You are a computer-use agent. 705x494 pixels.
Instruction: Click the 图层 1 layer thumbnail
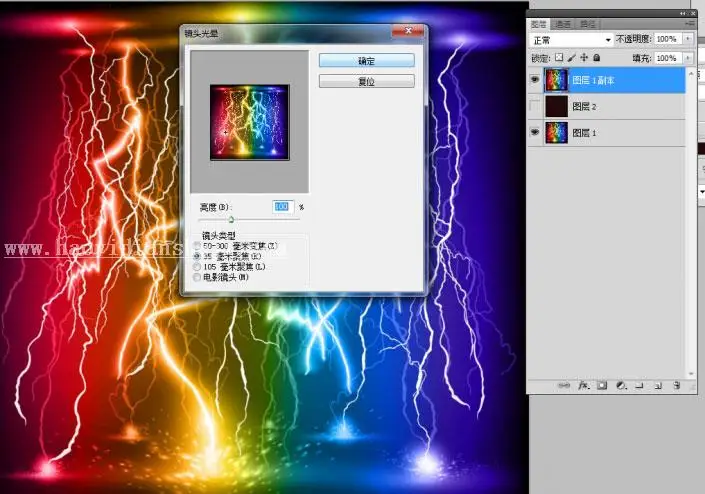[556, 133]
